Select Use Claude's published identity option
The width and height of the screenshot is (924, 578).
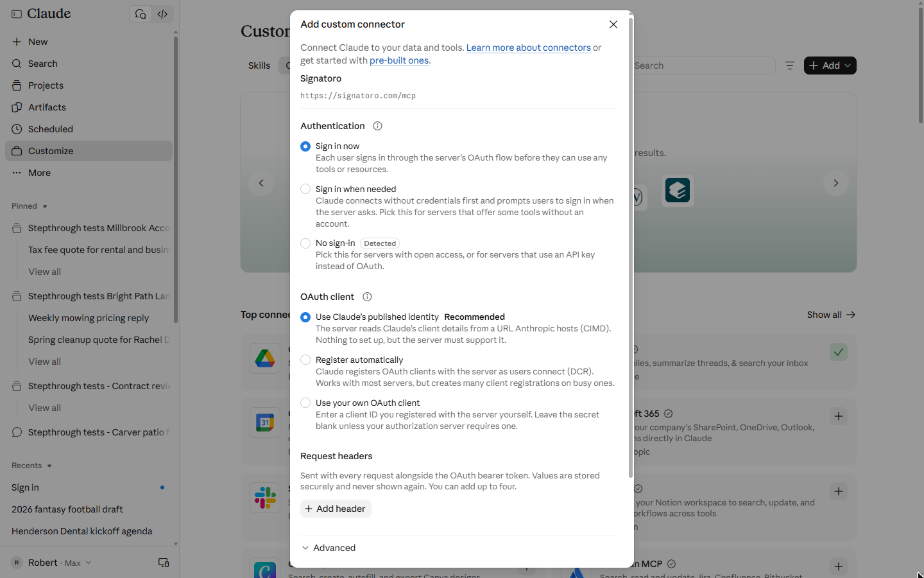(x=305, y=317)
